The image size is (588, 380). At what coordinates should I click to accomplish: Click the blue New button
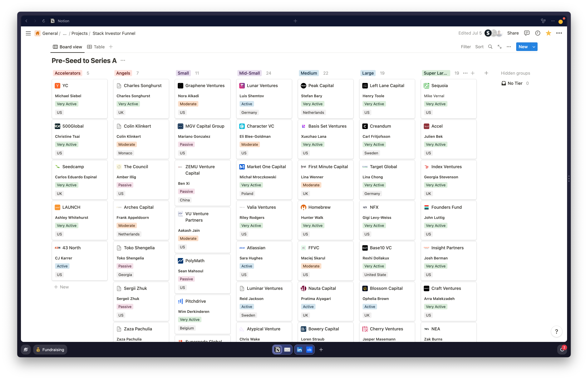(x=523, y=47)
